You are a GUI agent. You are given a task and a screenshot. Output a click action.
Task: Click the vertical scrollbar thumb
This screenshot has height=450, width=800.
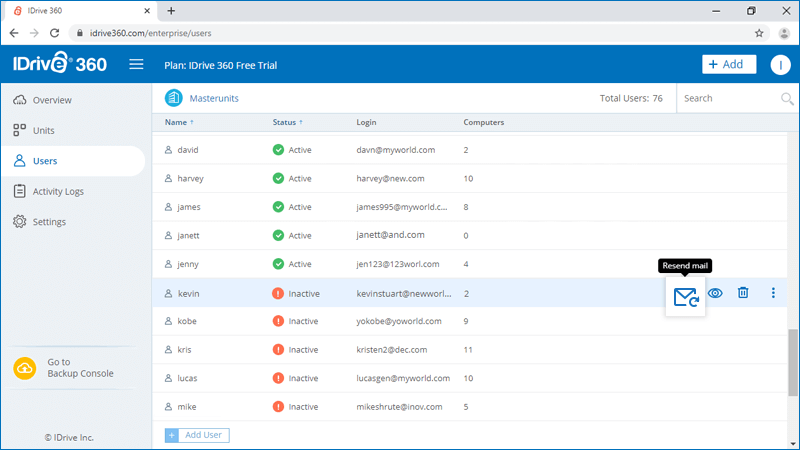click(793, 363)
